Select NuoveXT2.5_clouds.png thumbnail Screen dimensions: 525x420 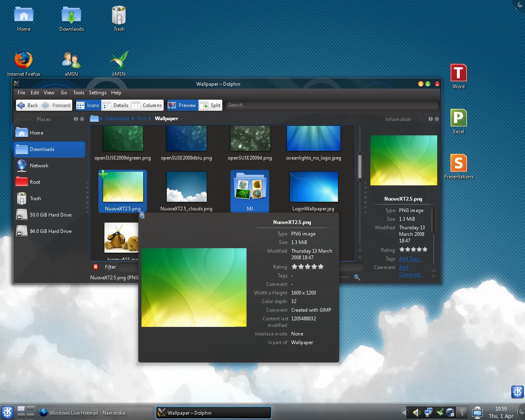pyautogui.click(x=187, y=187)
